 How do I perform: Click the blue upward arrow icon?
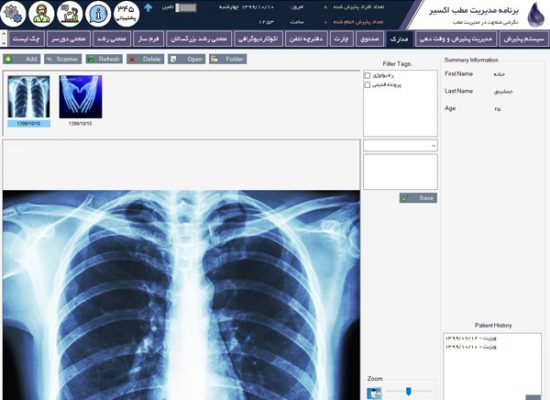[148, 7]
